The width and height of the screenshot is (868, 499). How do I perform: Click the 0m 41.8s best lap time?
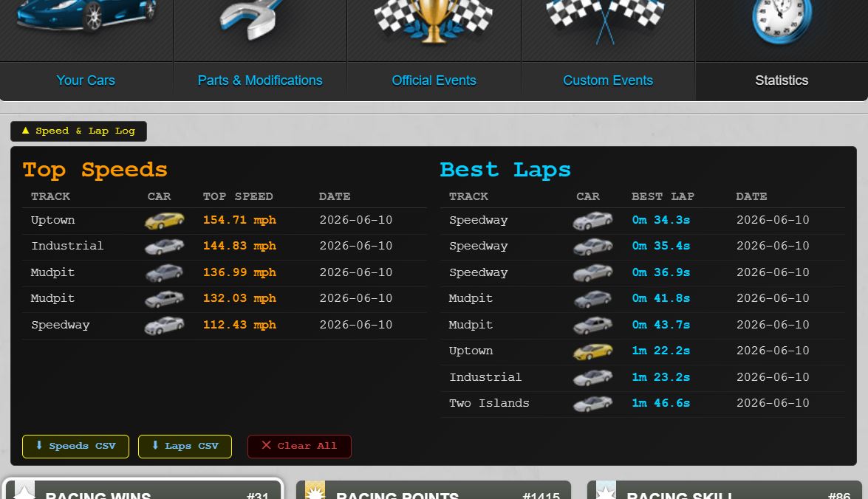point(661,299)
